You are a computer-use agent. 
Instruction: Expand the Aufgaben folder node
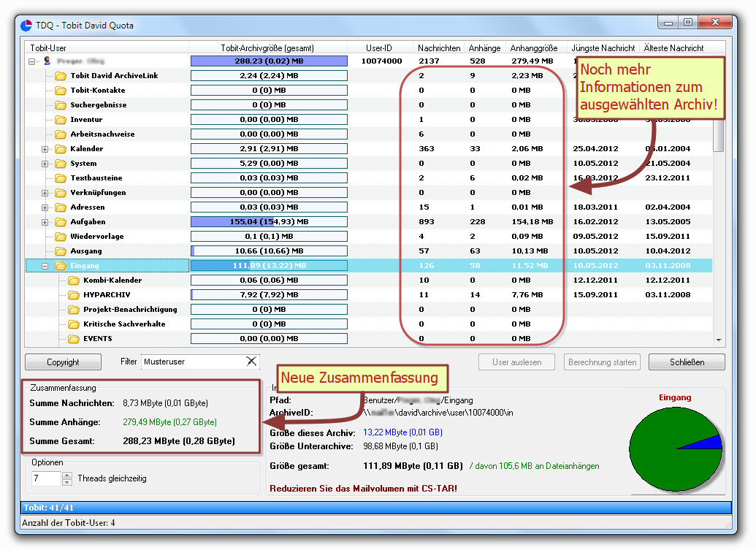point(45,222)
